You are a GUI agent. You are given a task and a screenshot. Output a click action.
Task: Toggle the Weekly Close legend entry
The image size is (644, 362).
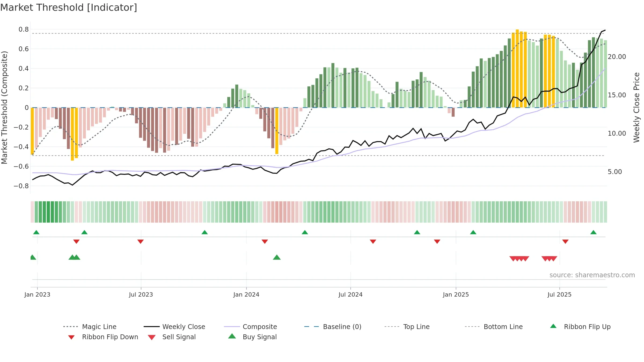point(174,327)
